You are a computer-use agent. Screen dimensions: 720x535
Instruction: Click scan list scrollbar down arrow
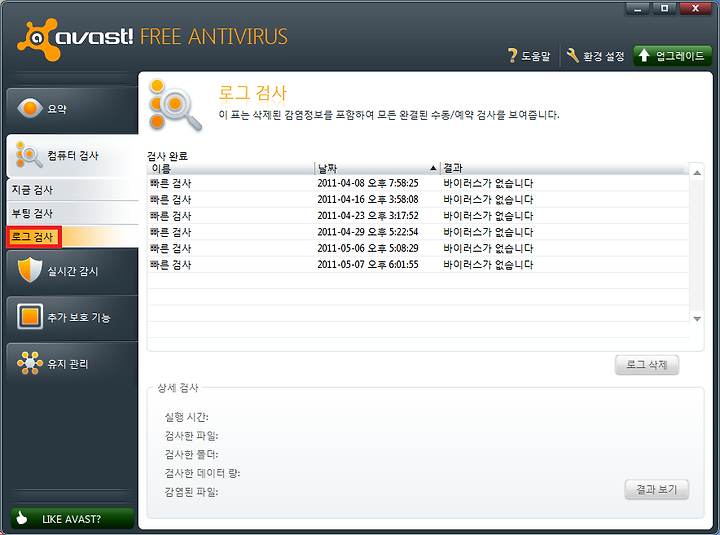[x=697, y=319]
